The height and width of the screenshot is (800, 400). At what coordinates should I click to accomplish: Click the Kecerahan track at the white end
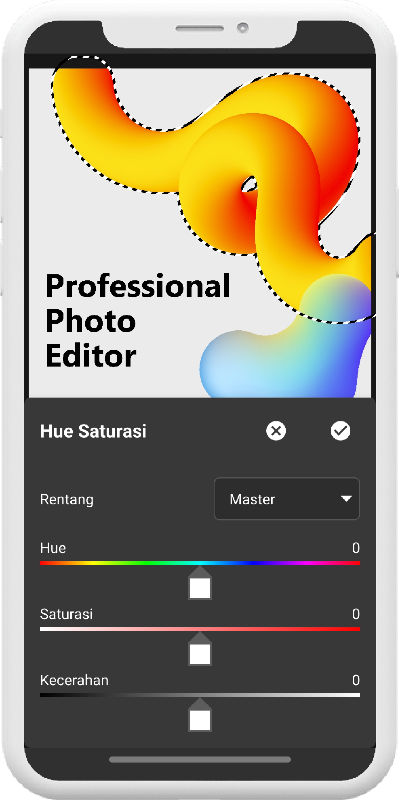[355, 695]
